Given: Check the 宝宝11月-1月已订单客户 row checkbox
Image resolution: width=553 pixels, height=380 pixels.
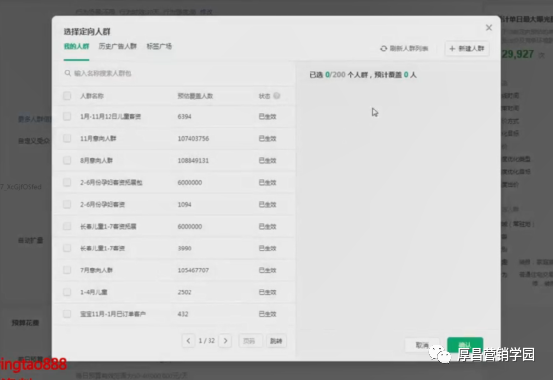Looking at the screenshot, I should click(x=67, y=314).
